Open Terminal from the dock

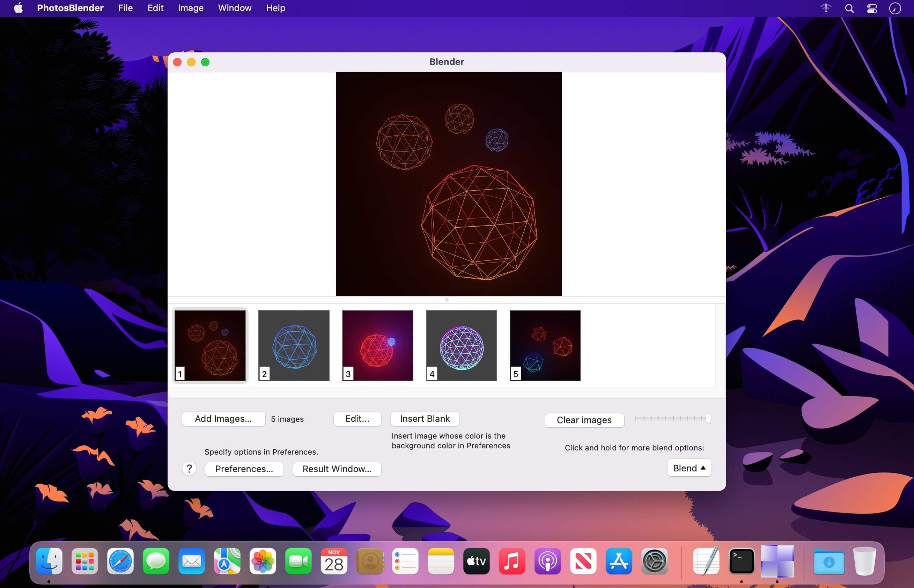click(742, 561)
